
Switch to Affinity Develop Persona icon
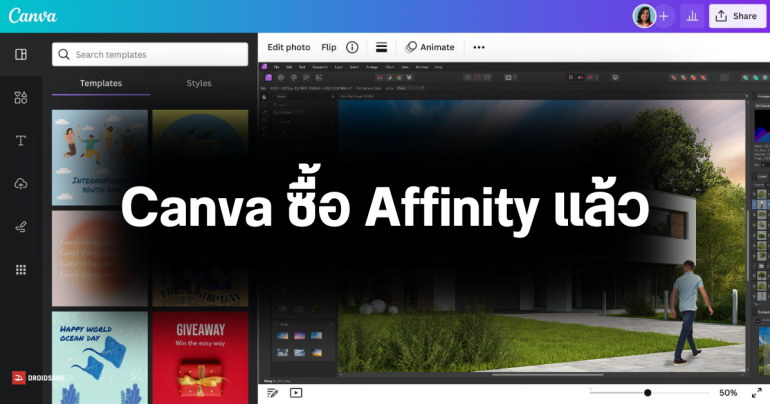tap(294, 78)
